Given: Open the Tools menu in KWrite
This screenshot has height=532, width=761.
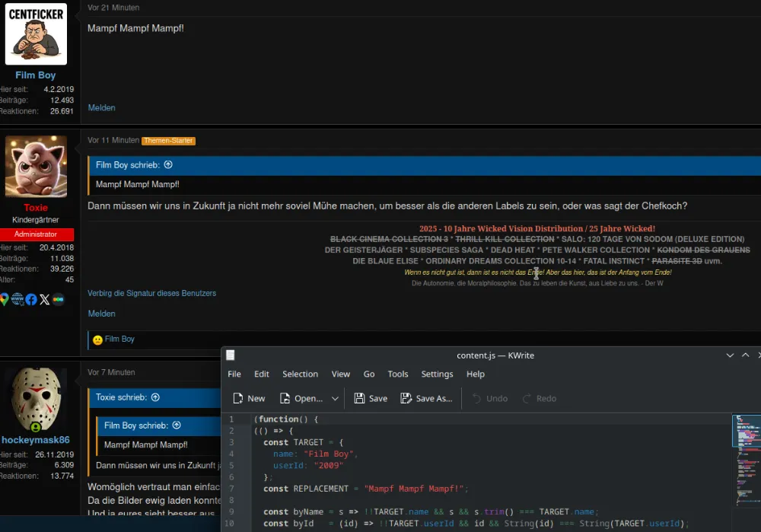Looking at the screenshot, I should (x=398, y=374).
